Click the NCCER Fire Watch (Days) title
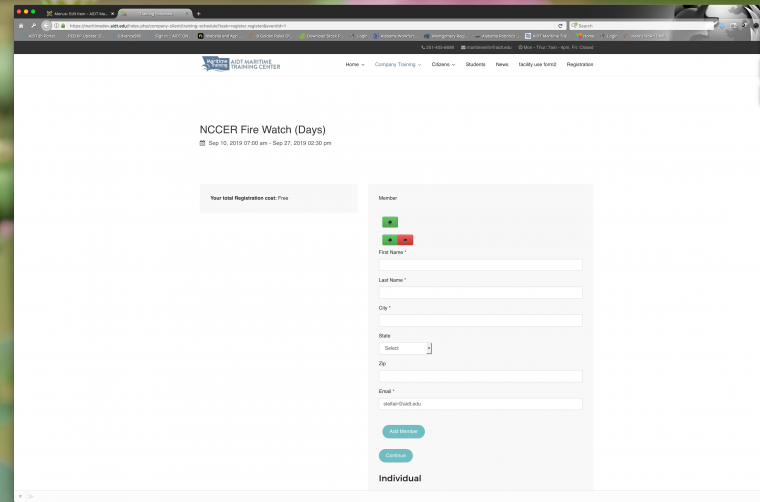This screenshot has width=760, height=502. click(x=263, y=130)
